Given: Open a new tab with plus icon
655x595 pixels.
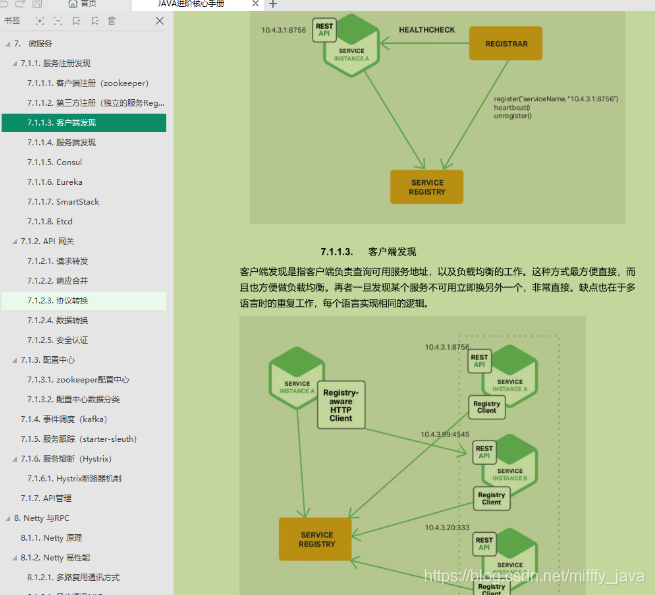Looking at the screenshot, I should pyautogui.click(x=273, y=4).
